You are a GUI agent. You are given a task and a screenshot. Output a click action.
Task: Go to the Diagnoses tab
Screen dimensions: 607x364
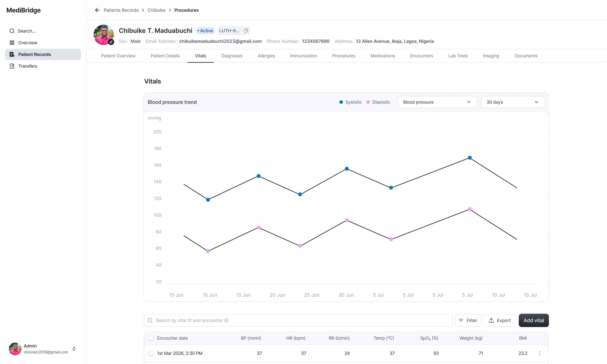pyautogui.click(x=232, y=56)
